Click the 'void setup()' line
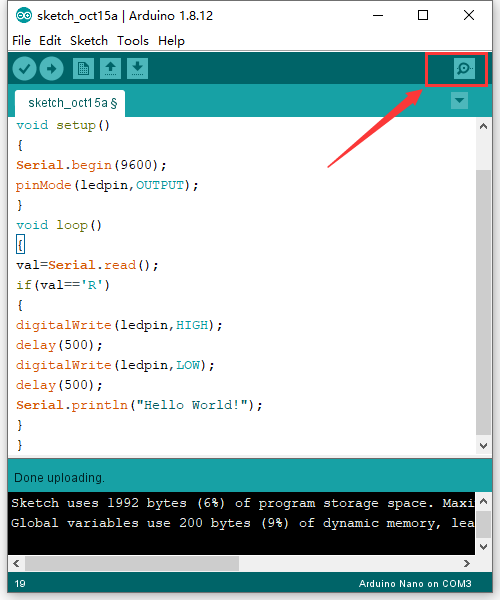Image resolution: width=500 pixels, height=600 pixels. [63, 125]
